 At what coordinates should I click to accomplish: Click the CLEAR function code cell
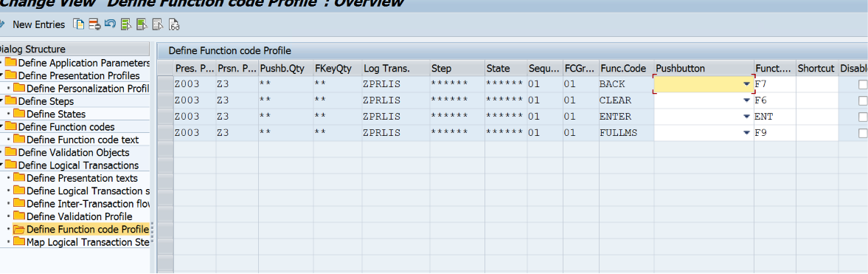[626, 101]
